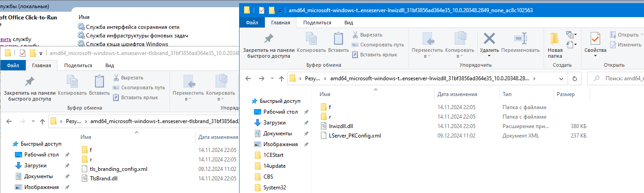Click Вырезать in tlsbrand window ribbon
Viewport: 644px width, 193px height.
[127, 78]
